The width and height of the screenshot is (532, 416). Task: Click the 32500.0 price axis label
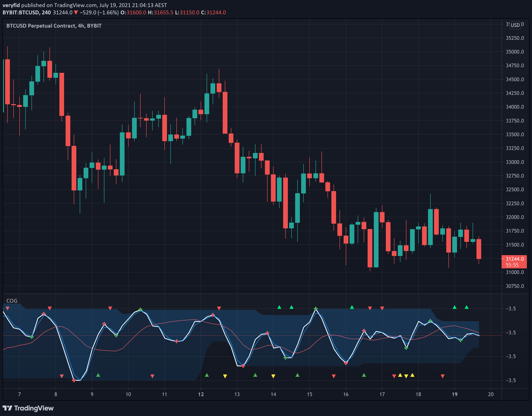(x=515, y=190)
